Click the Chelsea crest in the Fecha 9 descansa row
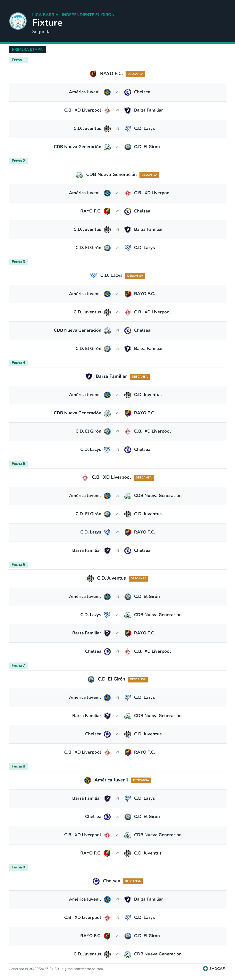Viewport: 235px width, 980px height. [96, 881]
